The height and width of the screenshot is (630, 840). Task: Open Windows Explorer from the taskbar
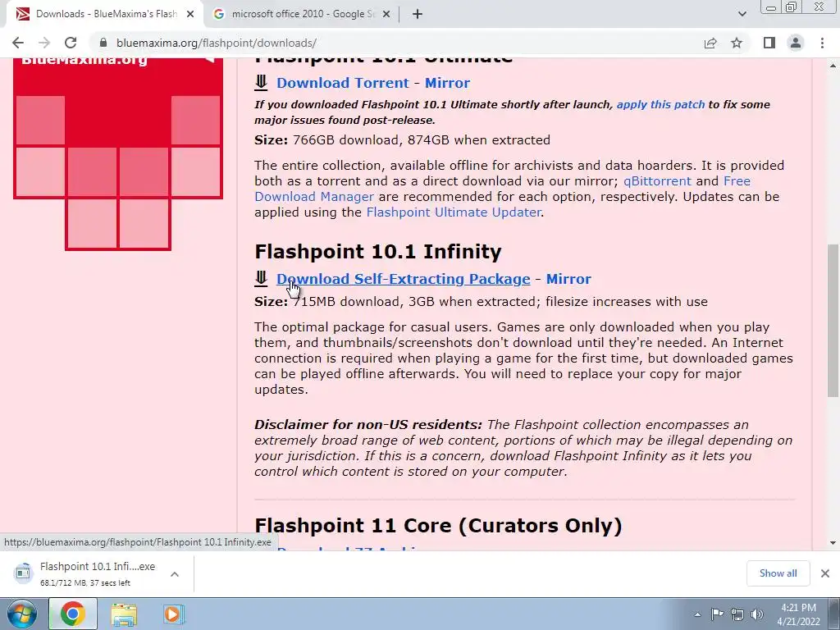coord(124,614)
